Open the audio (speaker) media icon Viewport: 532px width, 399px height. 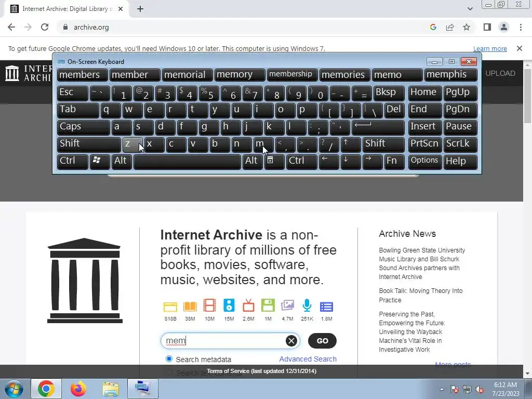(229, 305)
